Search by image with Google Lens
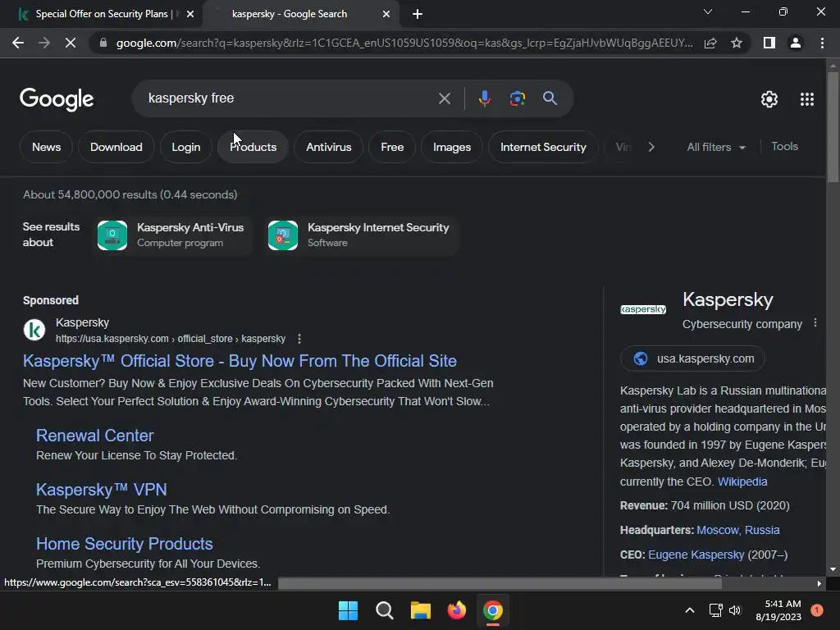This screenshot has width=840, height=630. click(517, 98)
